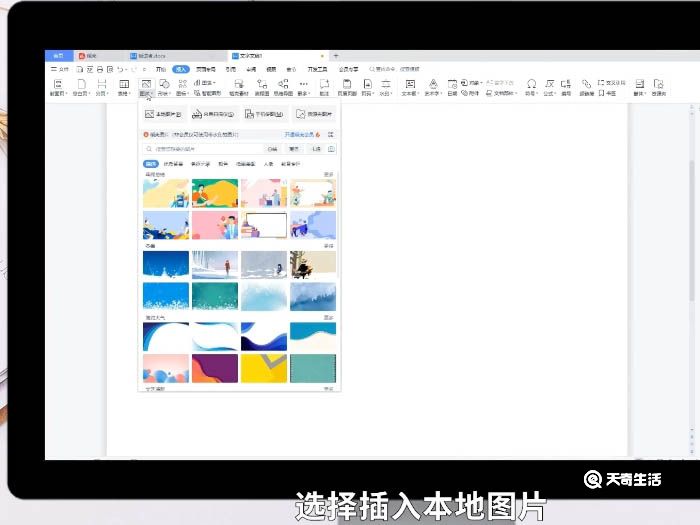Click into the picture search field
This screenshot has width=700, height=525.
click(205, 149)
